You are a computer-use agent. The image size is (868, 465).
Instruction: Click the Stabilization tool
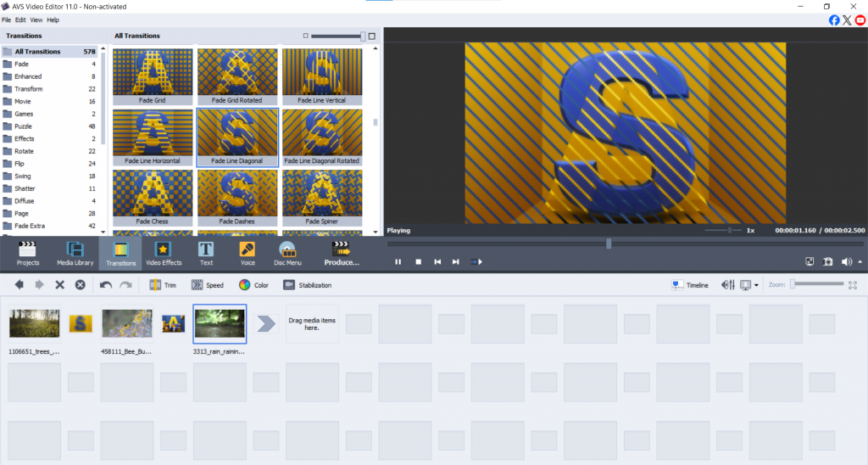[x=307, y=285]
